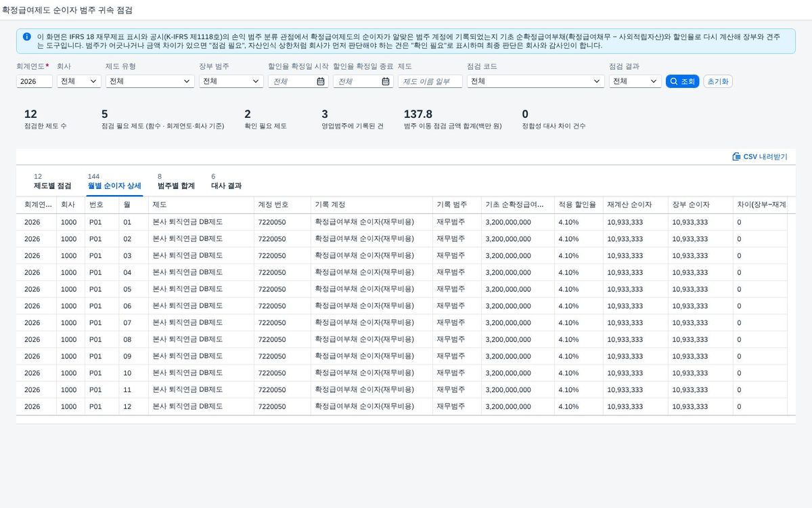Screen dimensions: 812x508
Task: Open calendar picker for 할인율 확정일 시작
Action: tap(321, 81)
